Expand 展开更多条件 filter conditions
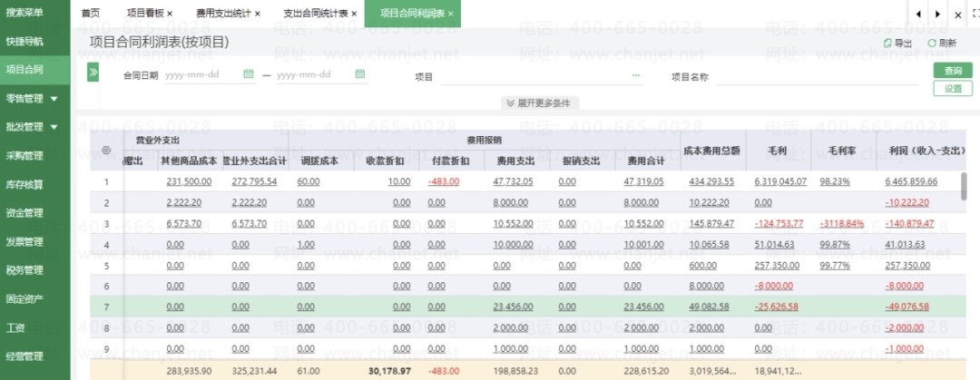Viewport: 980px width, 380px height. click(542, 102)
